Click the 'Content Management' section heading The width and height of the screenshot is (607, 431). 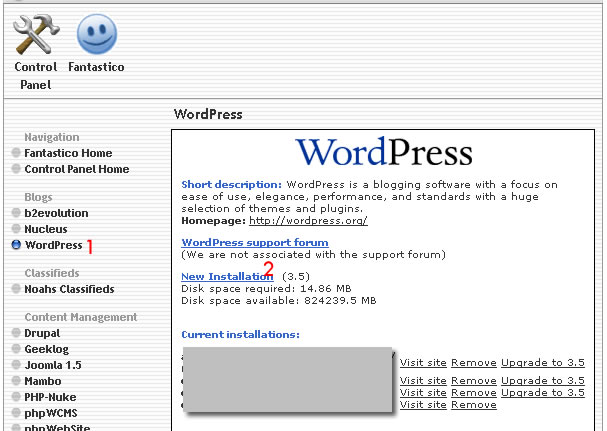click(81, 317)
